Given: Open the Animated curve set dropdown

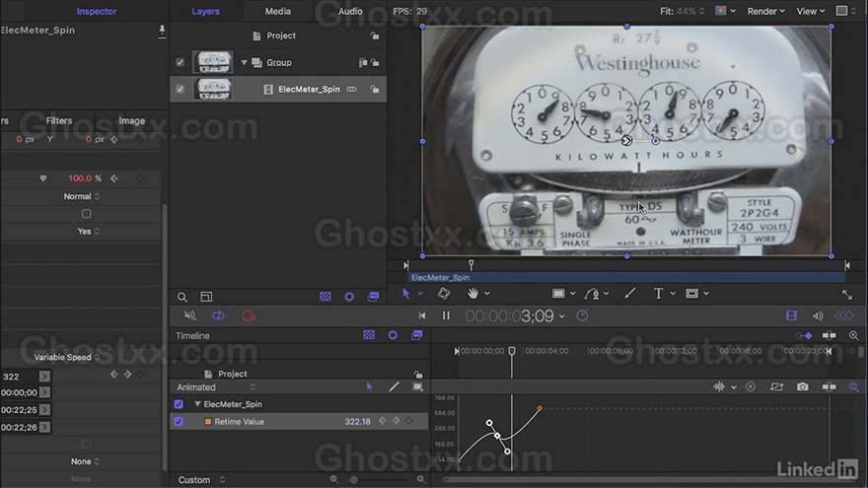Looking at the screenshot, I should pos(216,387).
